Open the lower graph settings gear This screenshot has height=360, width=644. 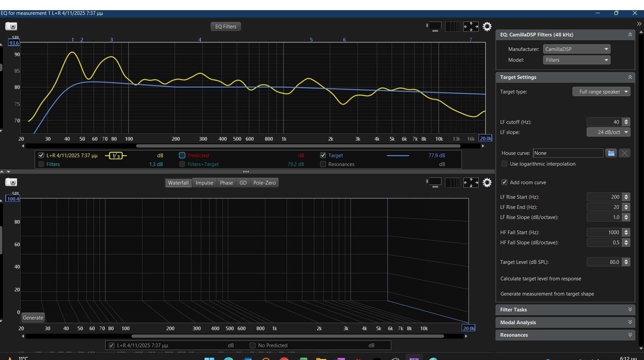pos(487,182)
